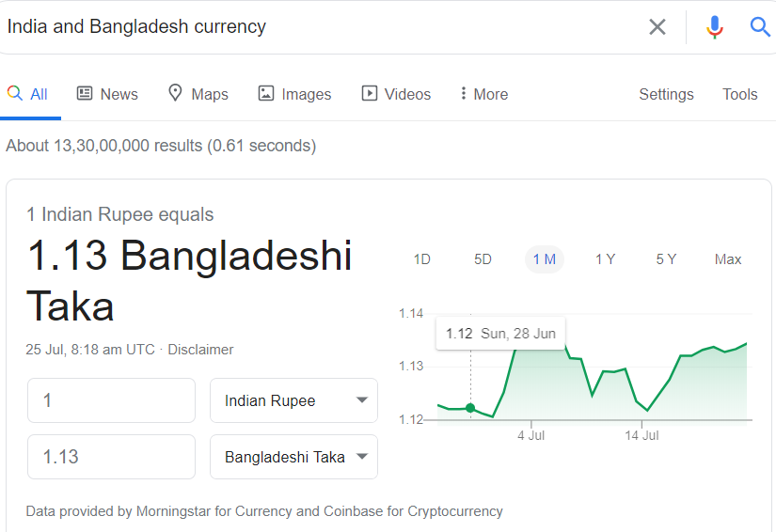Screen dimensions: 776x532
Task: Show the Max chart range
Action: click(x=727, y=259)
